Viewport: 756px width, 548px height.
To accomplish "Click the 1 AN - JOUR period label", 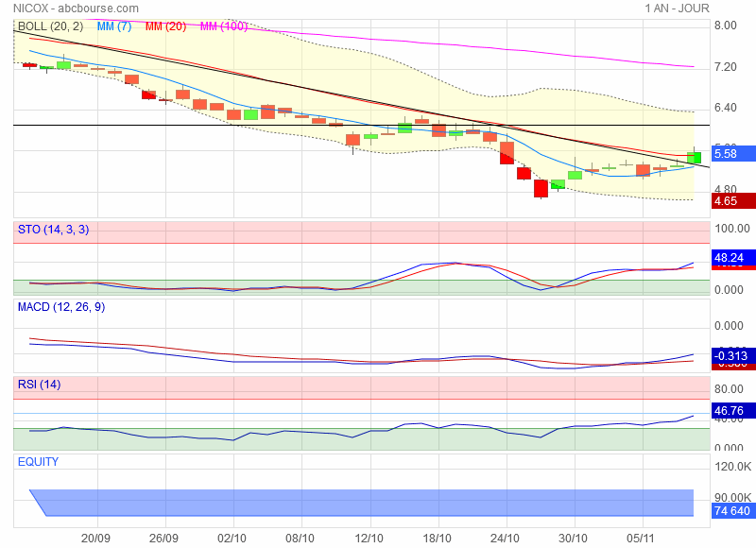I will tap(677, 9).
